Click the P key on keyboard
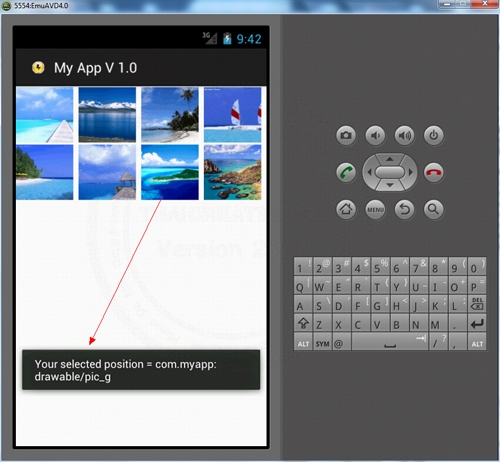The image size is (500, 462). (x=477, y=285)
